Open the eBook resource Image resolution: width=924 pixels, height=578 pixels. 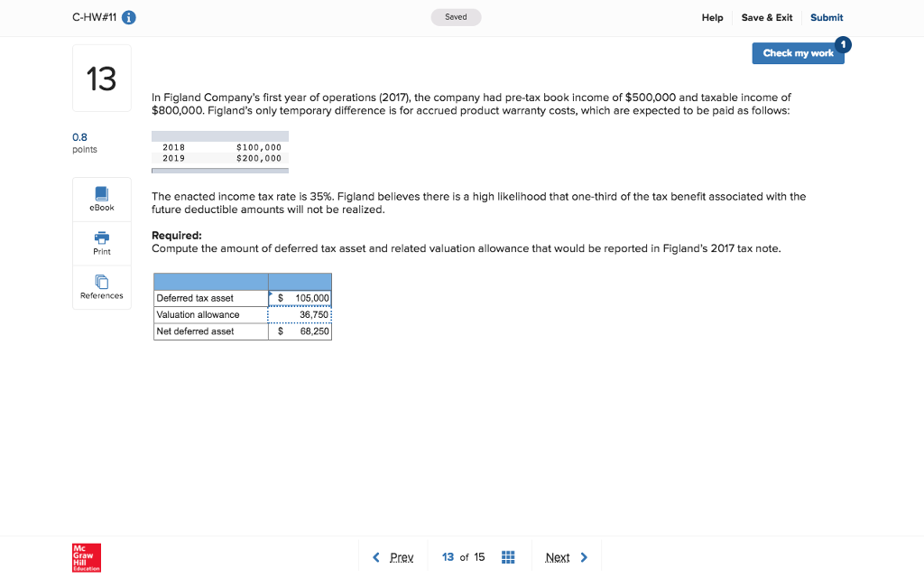pyautogui.click(x=101, y=200)
